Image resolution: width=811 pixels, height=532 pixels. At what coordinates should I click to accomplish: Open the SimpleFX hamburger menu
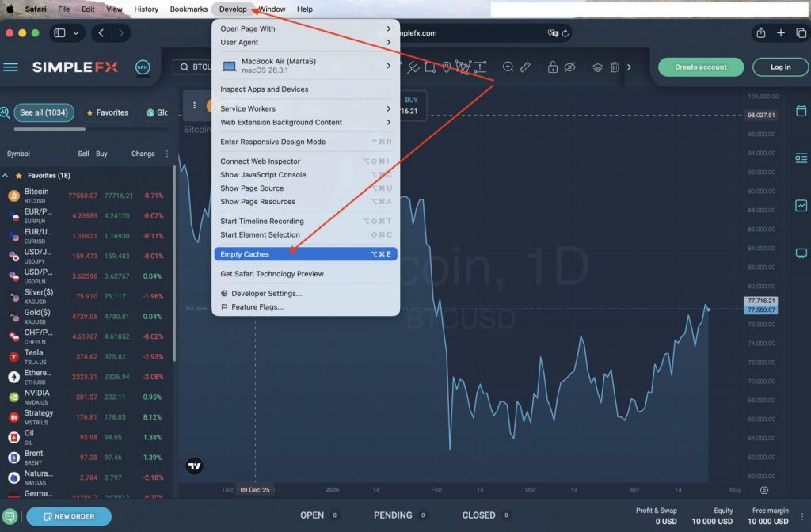pos(11,67)
